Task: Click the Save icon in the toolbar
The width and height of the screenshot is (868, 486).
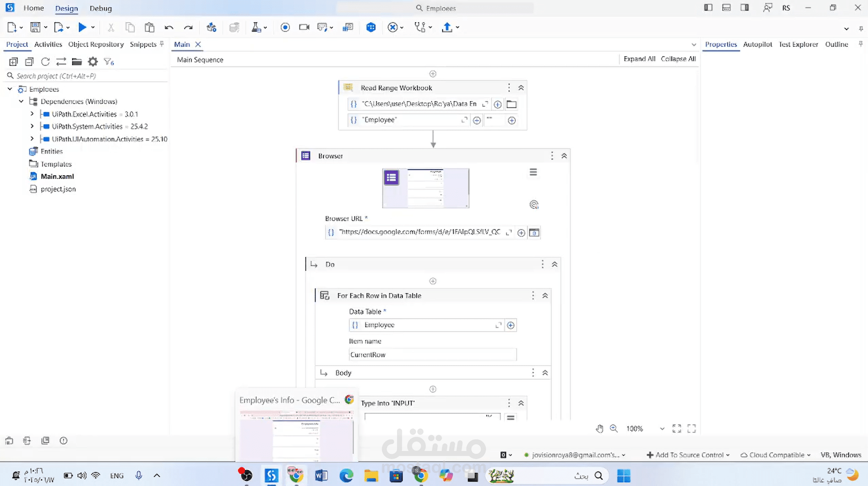Action: click(x=35, y=27)
